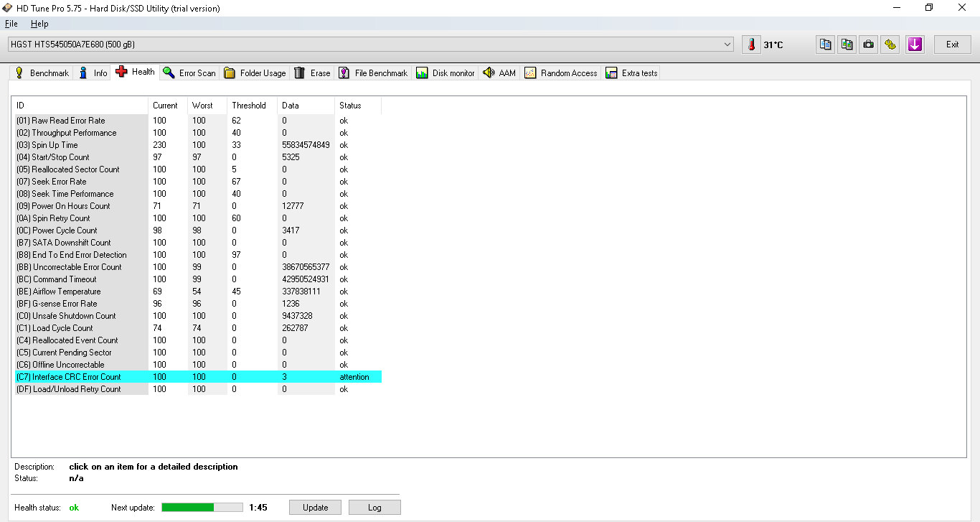Image resolution: width=980 pixels, height=522 pixels.
Task: Select the Load Cycle Count attribute
Action: (x=198, y=328)
